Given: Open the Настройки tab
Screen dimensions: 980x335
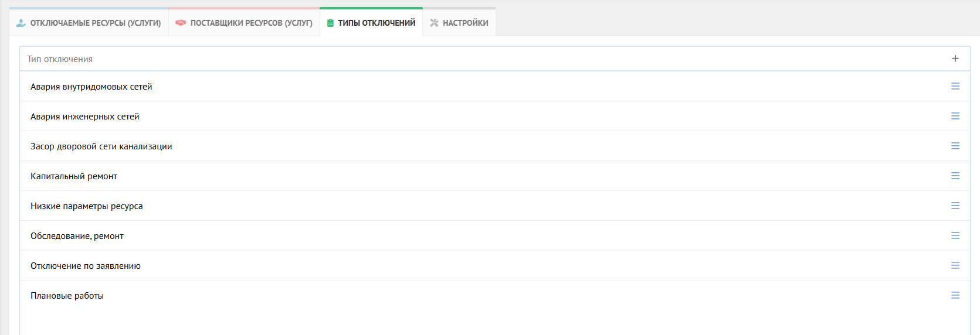Looking at the screenshot, I should 459,23.
